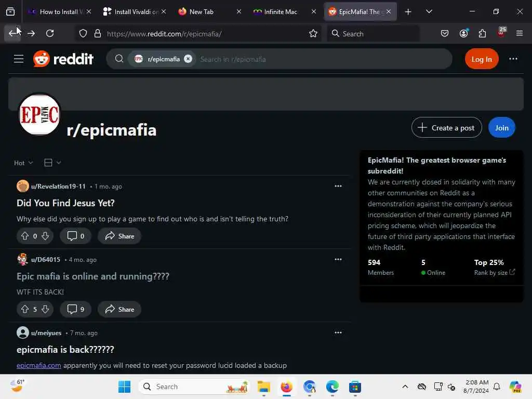The width and height of the screenshot is (532, 399).
Task: Open the Reddit hamburger navigation menu
Action: coord(19,59)
